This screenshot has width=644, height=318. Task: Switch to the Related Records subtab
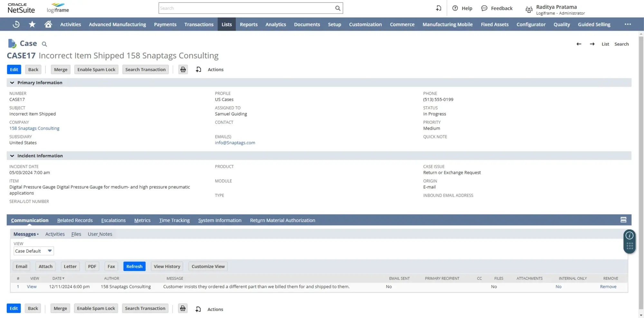coord(75,220)
